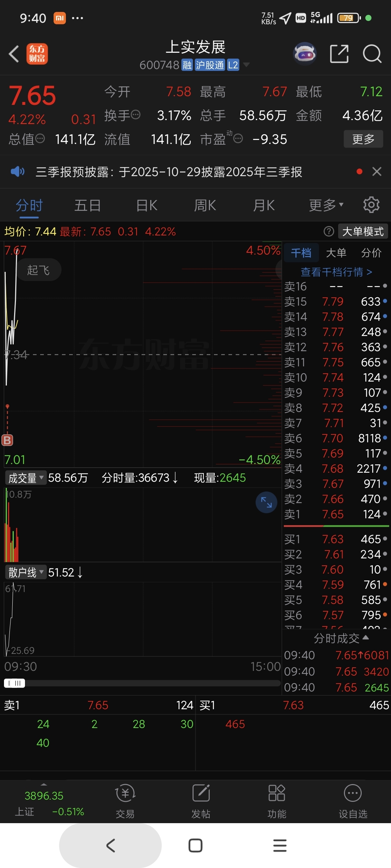Toggle 大单模式 button
Viewport: 391px width, 868px height.
(x=363, y=231)
